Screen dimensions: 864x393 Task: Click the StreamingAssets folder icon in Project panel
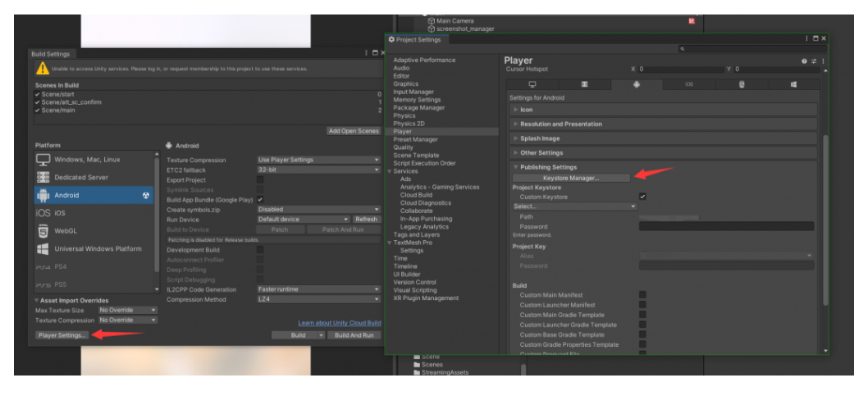417,373
